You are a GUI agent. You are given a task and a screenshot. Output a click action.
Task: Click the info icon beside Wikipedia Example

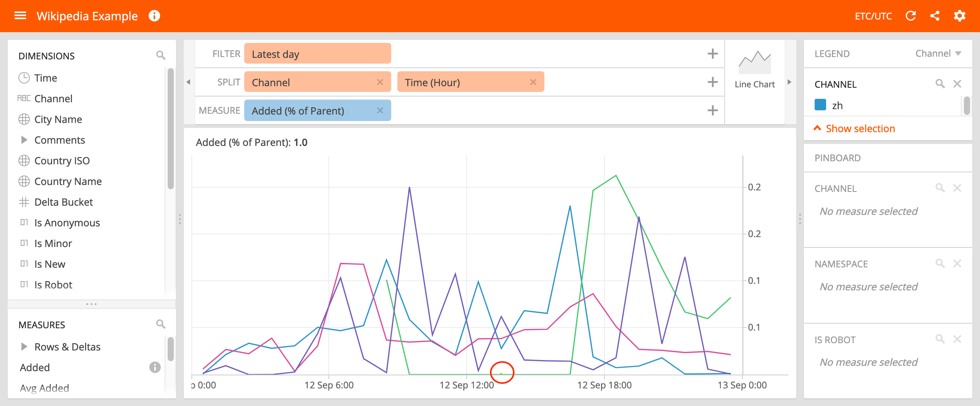coord(155,16)
